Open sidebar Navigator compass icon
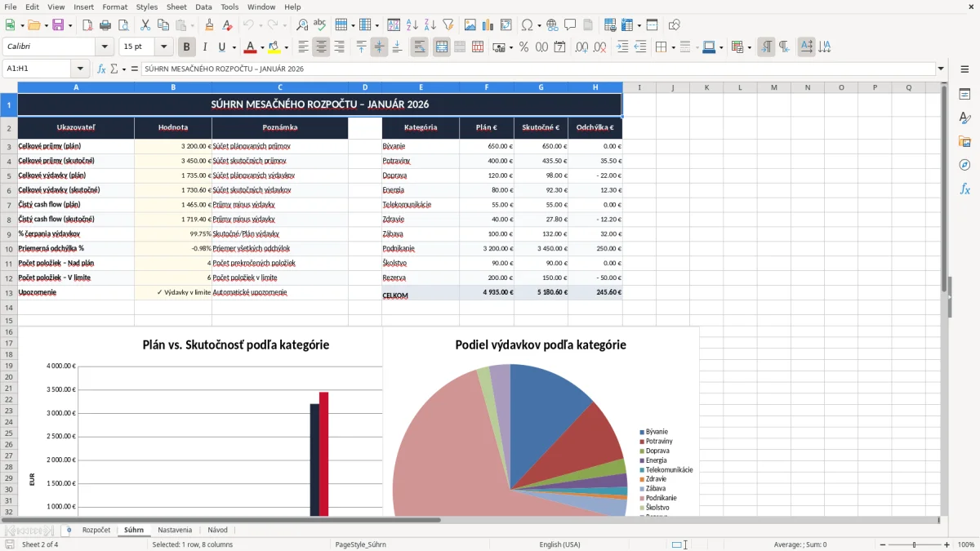Viewport: 980px width, 551px height. point(964,165)
